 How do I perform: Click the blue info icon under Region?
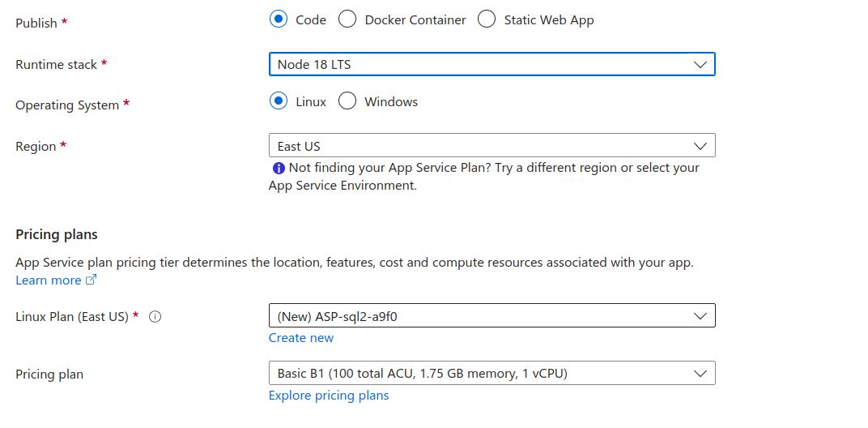[279, 169]
